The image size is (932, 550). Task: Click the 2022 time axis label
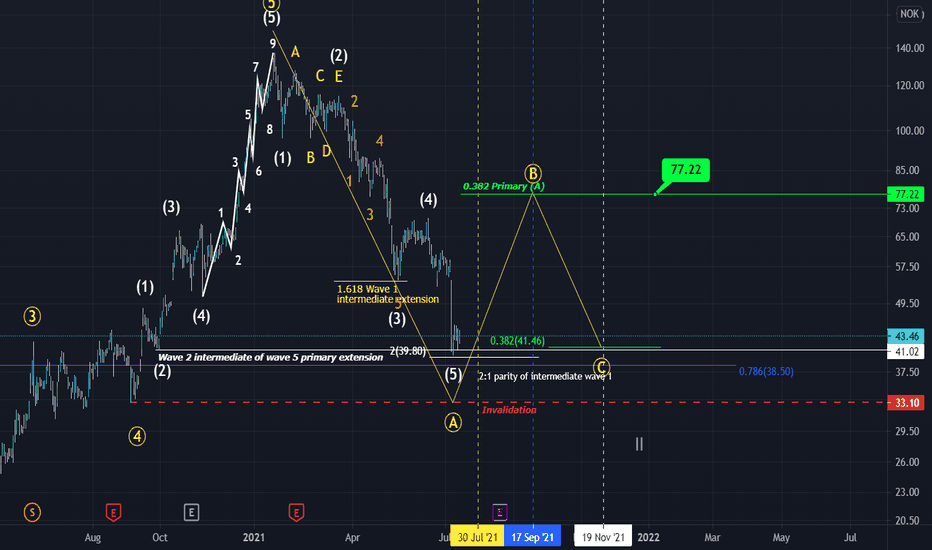(648, 538)
